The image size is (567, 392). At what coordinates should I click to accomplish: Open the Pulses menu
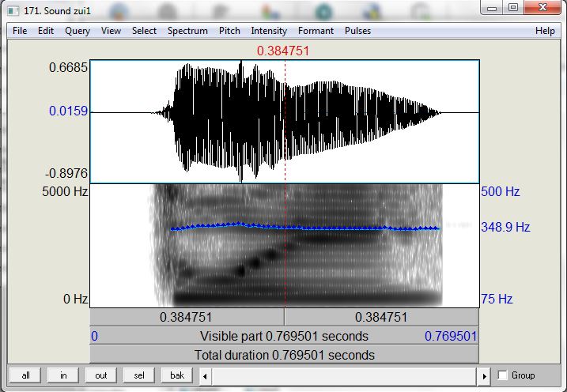(x=357, y=31)
